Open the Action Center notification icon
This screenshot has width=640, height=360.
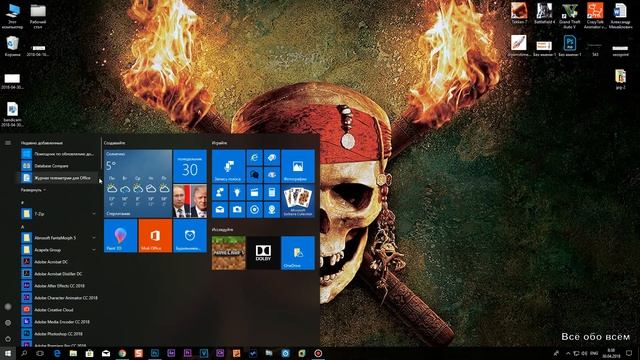click(x=629, y=353)
